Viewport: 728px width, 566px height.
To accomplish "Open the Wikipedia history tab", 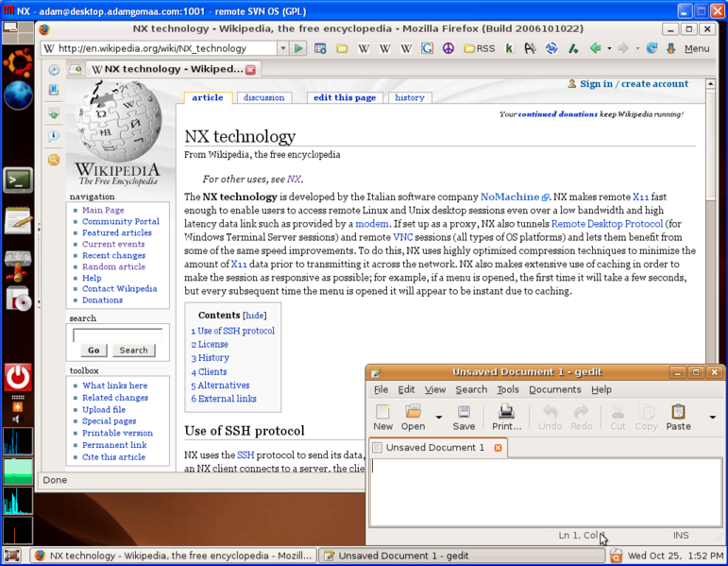I will click(410, 97).
